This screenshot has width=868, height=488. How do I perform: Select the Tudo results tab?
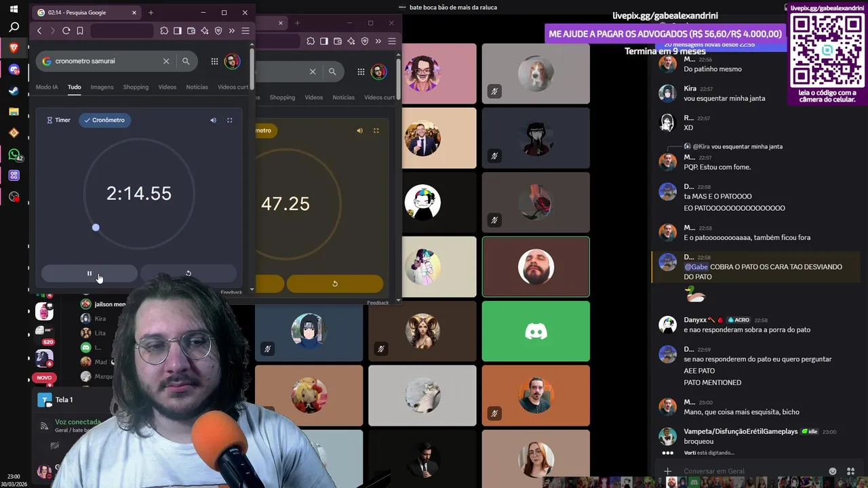point(74,87)
